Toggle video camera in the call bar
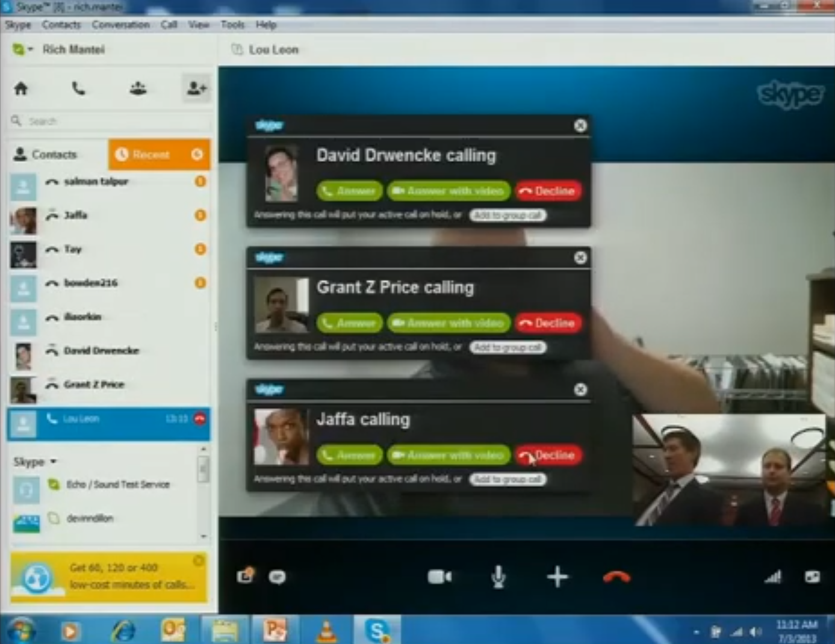This screenshot has height=644, width=835. pyautogui.click(x=439, y=577)
